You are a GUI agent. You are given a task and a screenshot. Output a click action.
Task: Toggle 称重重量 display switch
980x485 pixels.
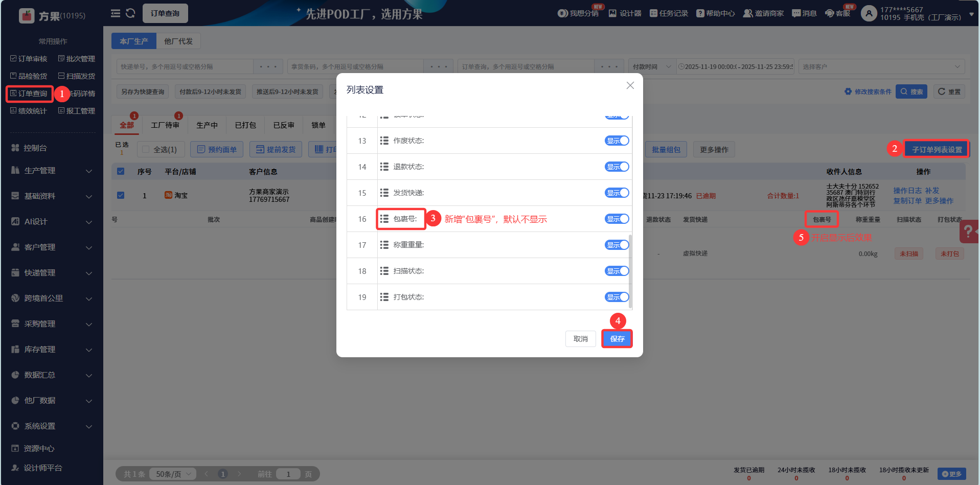617,245
